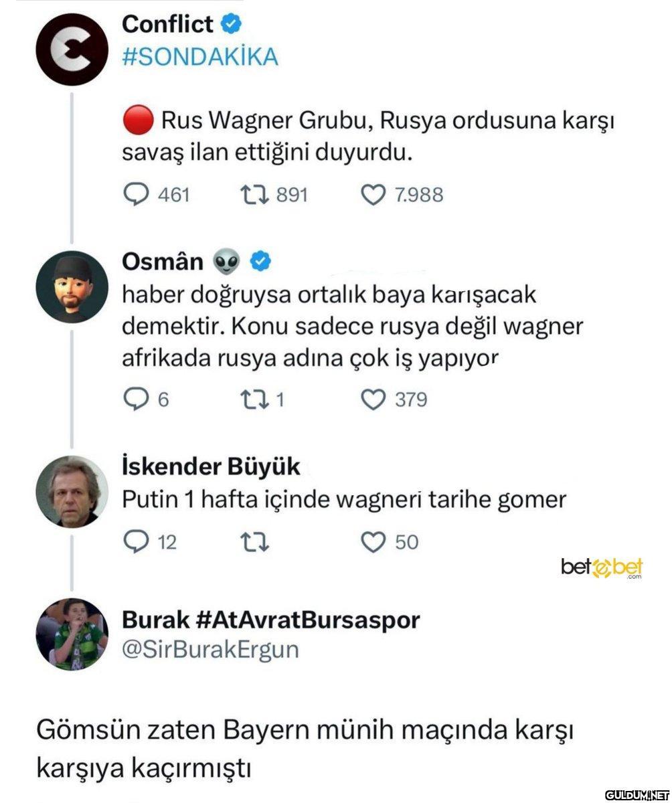This screenshot has height=803, width=672.
Task: Click Osmân's verified checkmark badge
Action: 261,262
